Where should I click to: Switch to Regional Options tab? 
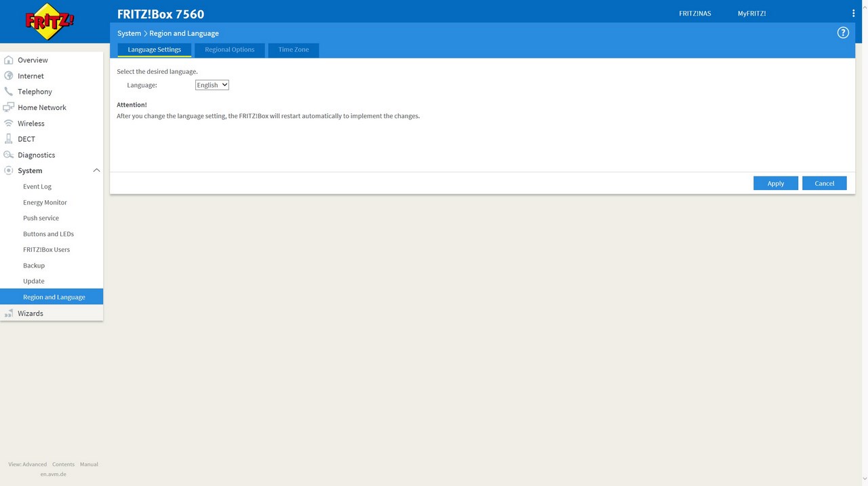[x=230, y=50]
